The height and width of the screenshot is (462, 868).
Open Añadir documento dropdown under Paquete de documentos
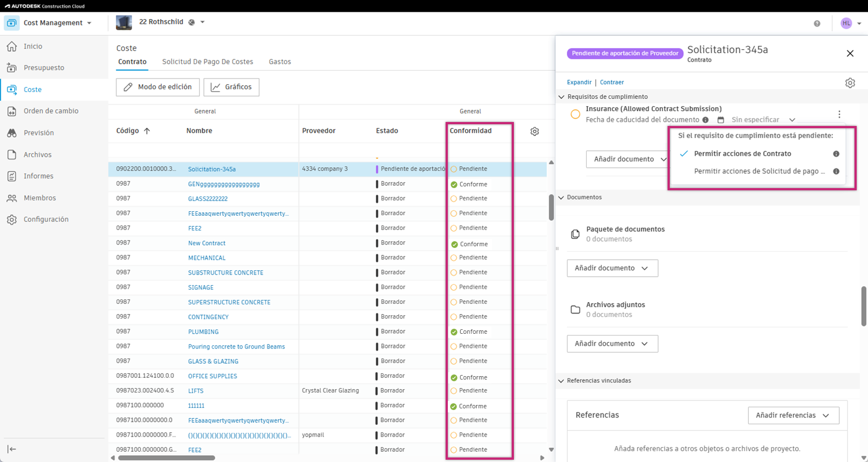612,268
